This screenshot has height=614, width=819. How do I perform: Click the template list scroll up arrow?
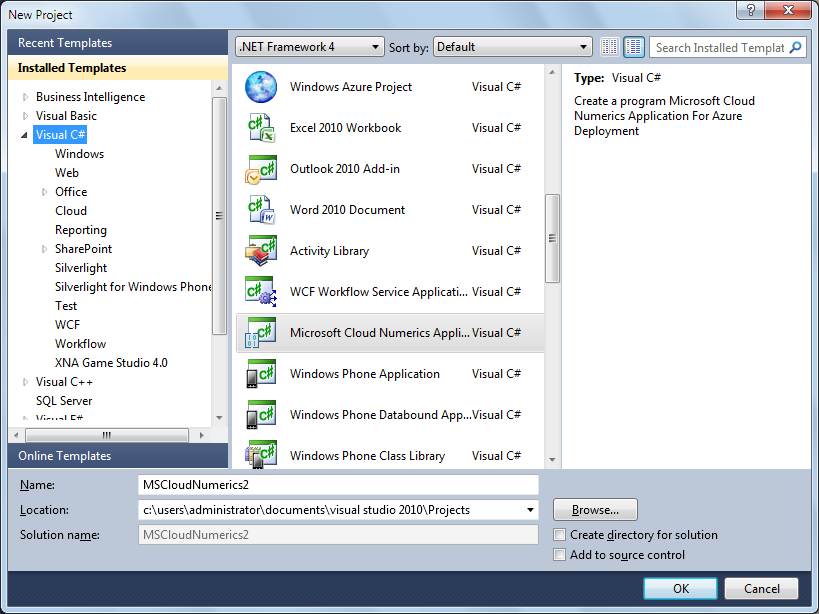(552, 72)
